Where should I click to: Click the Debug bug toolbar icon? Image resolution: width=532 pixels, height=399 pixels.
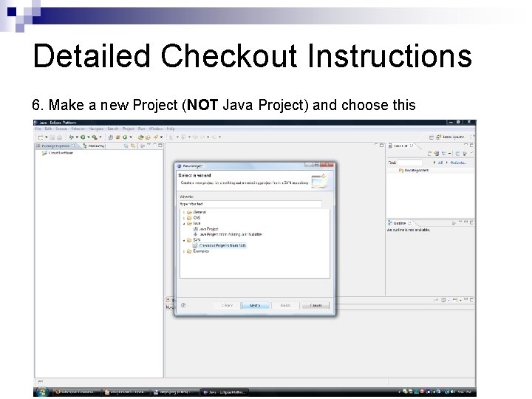tap(71, 137)
